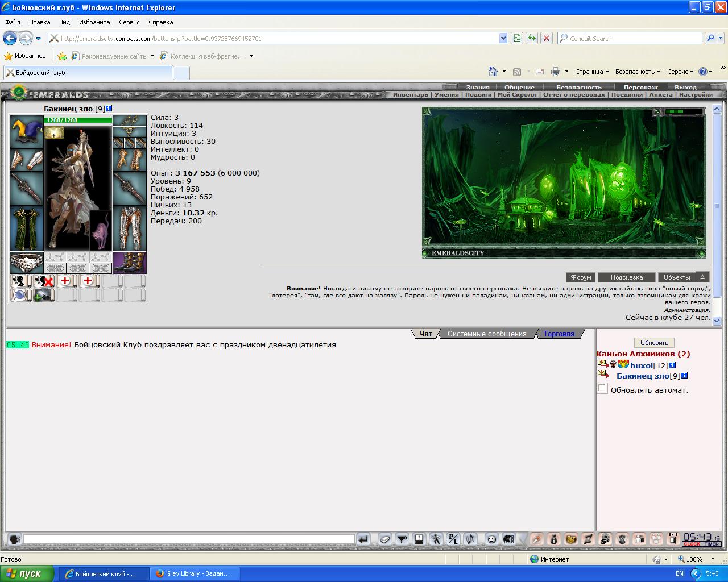Click the Форум button
This screenshot has width=728, height=582.
pyautogui.click(x=581, y=277)
